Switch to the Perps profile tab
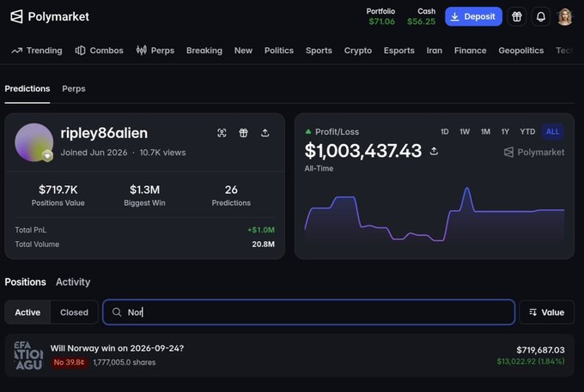Screen dimensions: 584x392 click(x=74, y=89)
